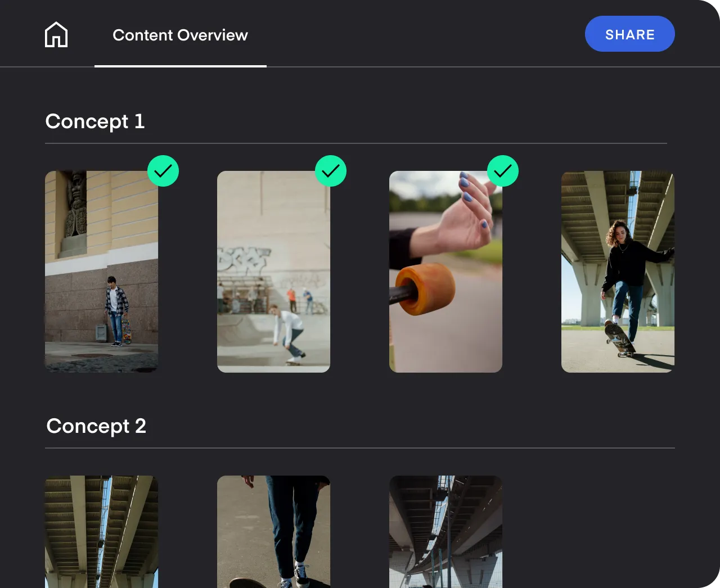Open the orange wheel close-up thumbnail
720x588 pixels.
(x=445, y=271)
